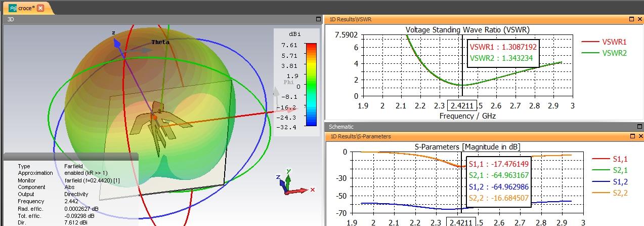Click VSWR1 : 1.3087192 marker readout
This screenshot has width=644, height=226.
tap(503, 47)
